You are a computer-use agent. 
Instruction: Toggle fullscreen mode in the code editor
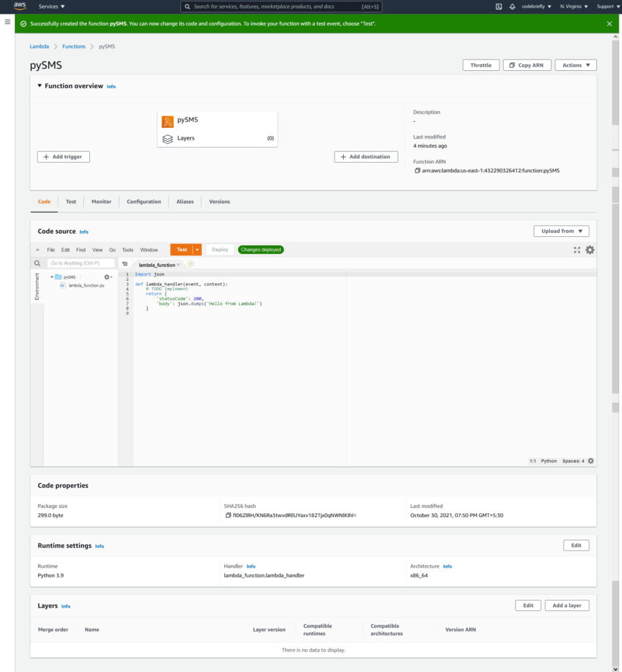point(577,249)
